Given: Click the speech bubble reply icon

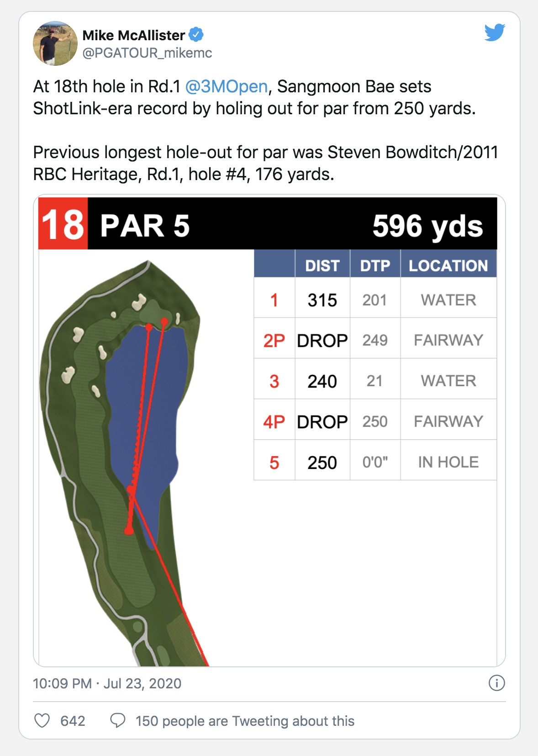Looking at the screenshot, I should (x=118, y=720).
